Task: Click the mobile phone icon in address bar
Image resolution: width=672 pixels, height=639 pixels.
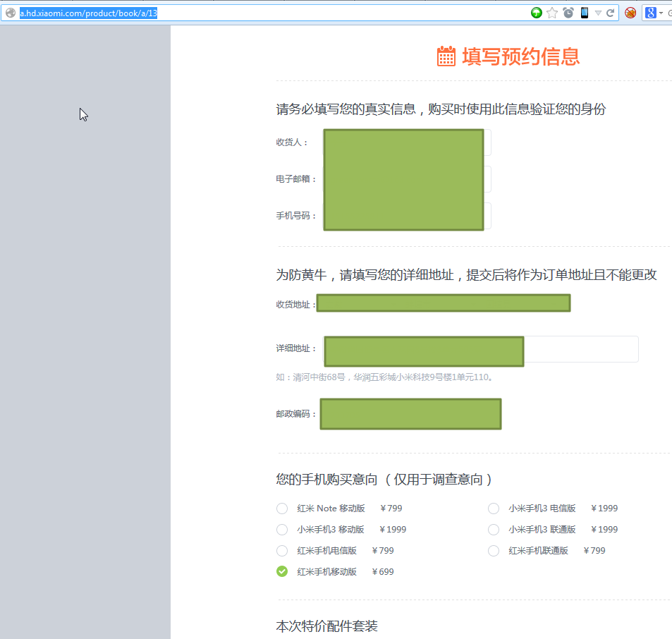Action: (584, 13)
